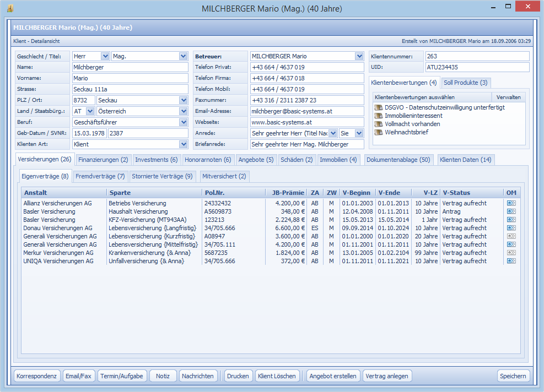Click the icon beside Immobilieninteressent
This screenshot has width=544, height=392.
379,116
